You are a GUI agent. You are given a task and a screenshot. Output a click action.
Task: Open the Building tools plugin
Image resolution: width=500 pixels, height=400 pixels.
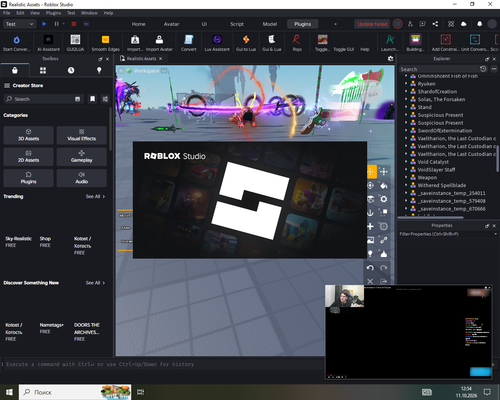click(415, 43)
